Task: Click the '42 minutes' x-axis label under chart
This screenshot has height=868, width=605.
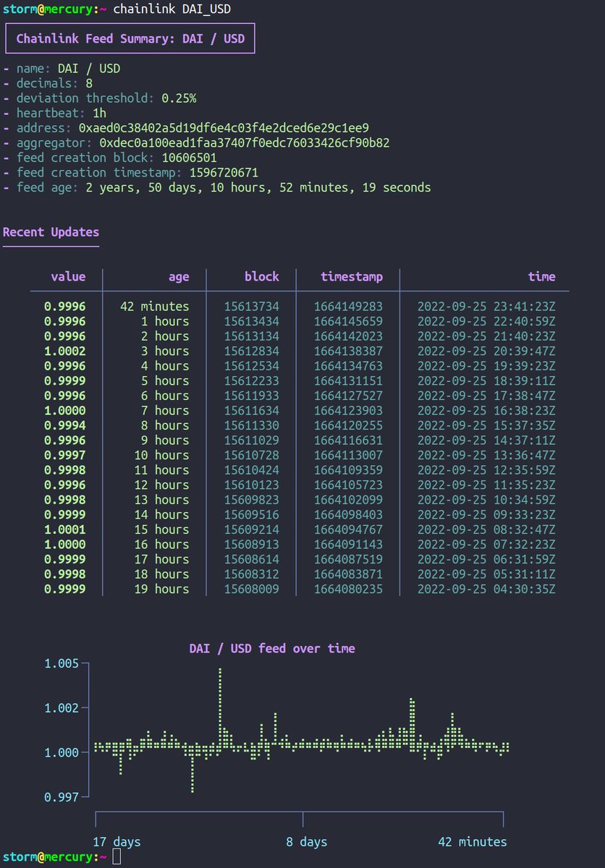Action: pyautogui.click(x=473, y=841)
